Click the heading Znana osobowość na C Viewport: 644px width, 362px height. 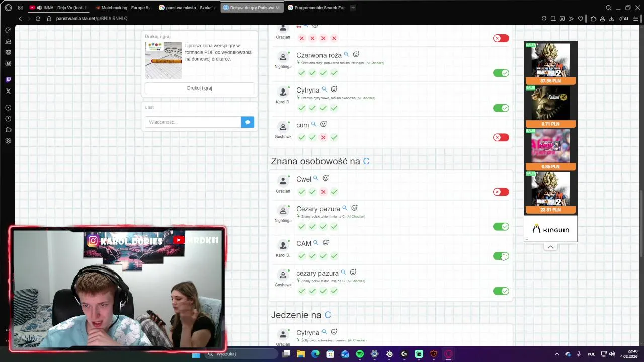tap(320, 161)
